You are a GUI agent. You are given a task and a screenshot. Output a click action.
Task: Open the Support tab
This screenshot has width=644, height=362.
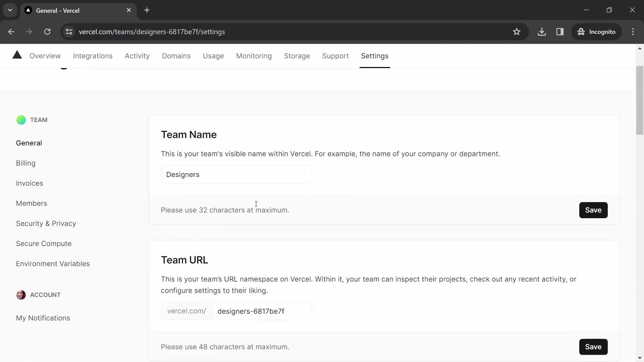pyautogui.click(x=335, y=56)
